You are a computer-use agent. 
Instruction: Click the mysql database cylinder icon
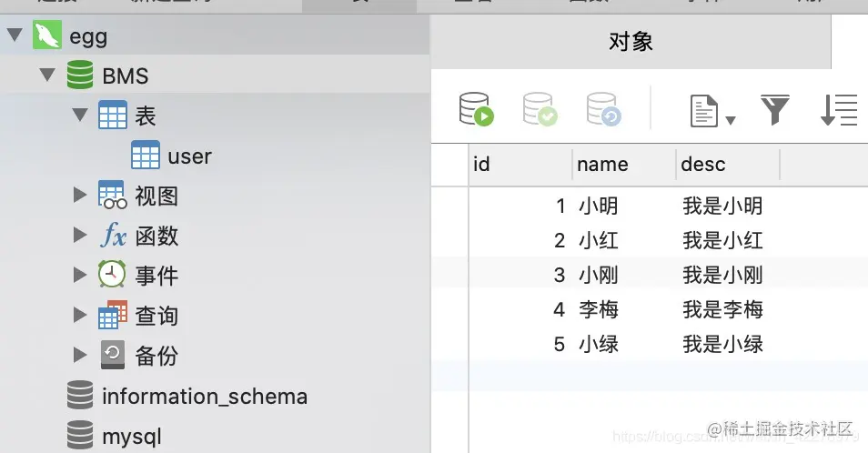coord(80,435)
